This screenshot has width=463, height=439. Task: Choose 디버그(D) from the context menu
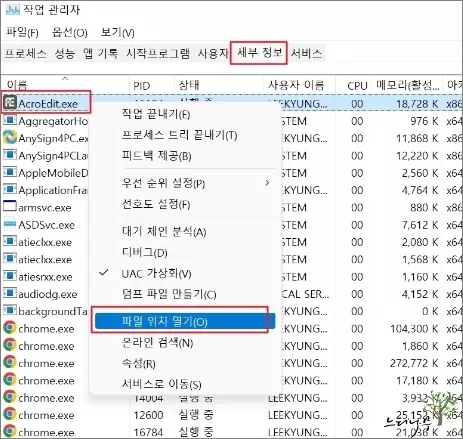[x=185, y=253]
